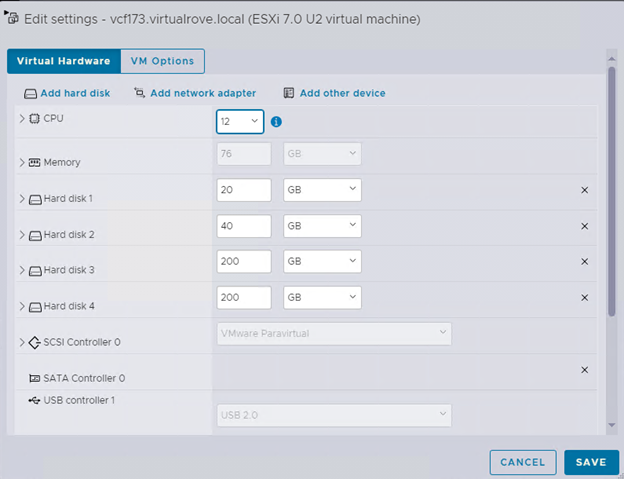
Task: Click the Hard disk 1 drive icon
Action: tap(35, 199)
